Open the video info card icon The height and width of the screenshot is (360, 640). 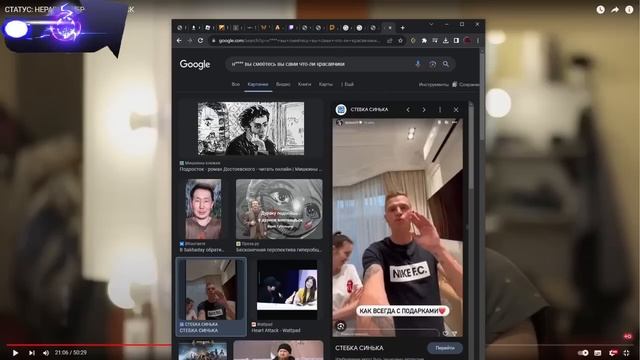tap(629, 9)
